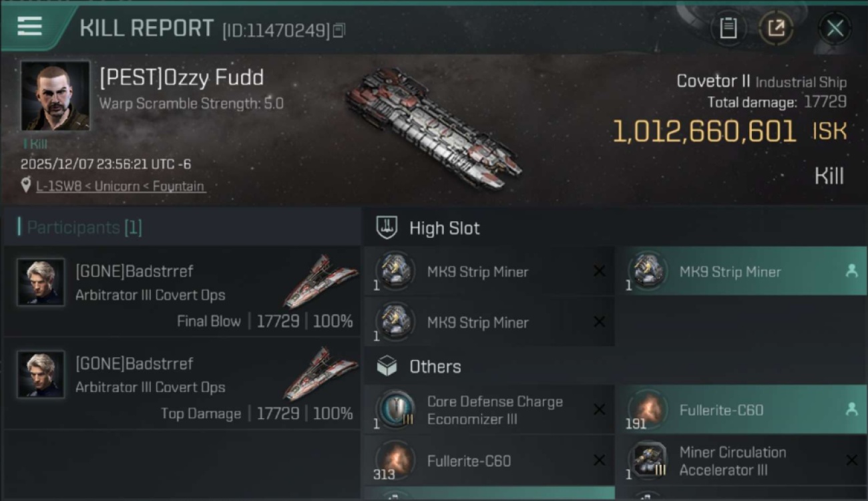Share the kill report externally

776,28
